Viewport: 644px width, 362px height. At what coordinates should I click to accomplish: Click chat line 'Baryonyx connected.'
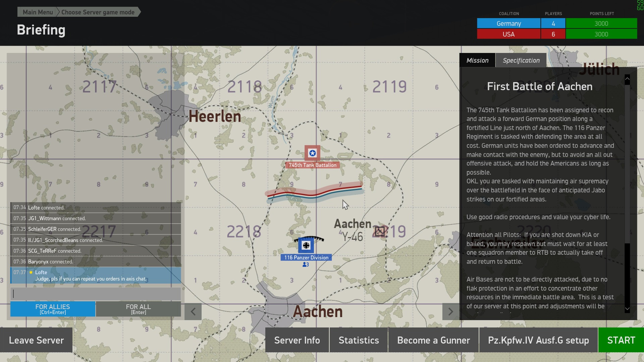(96, 261)
